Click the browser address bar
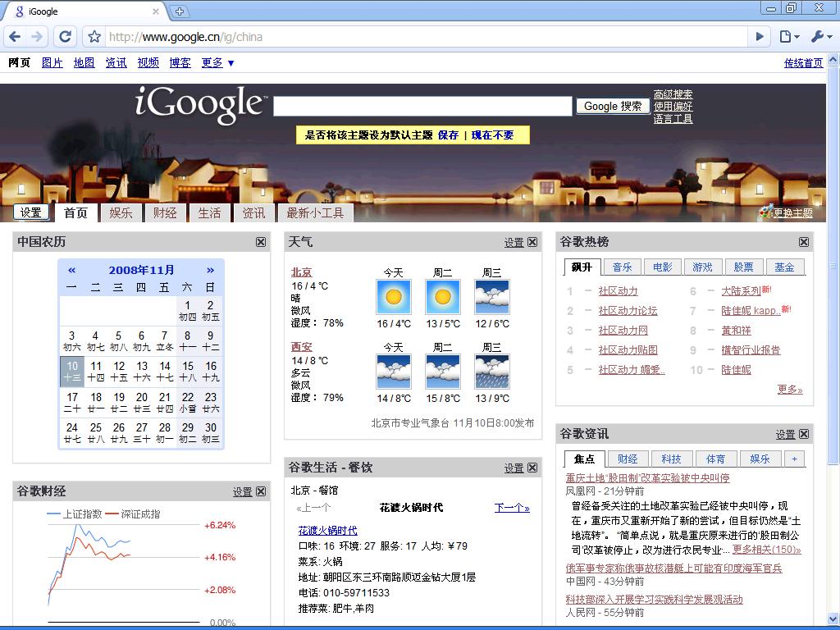The height and width of the screenshot is (630, 840). pos(426,36)
